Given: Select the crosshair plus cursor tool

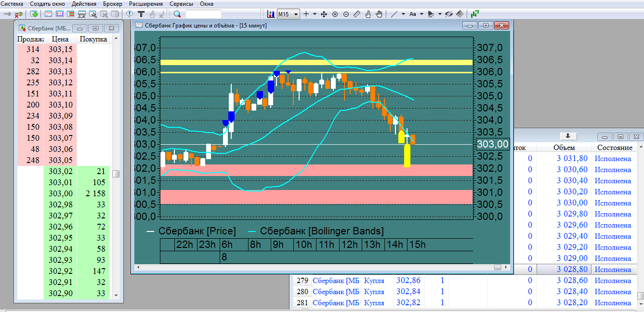Looking at the screenshot, I should click(x=306, y=14).
